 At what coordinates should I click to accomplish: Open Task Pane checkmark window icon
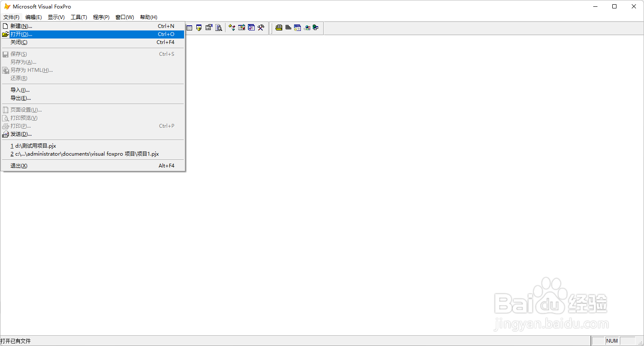point(251,27)
